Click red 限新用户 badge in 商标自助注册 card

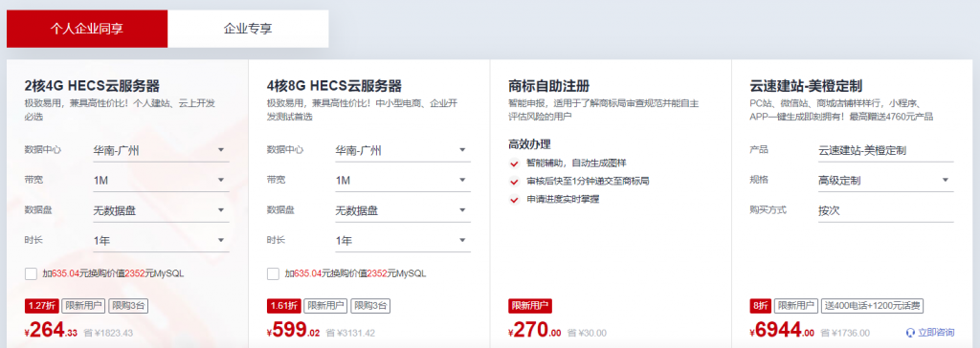point(530,306)
